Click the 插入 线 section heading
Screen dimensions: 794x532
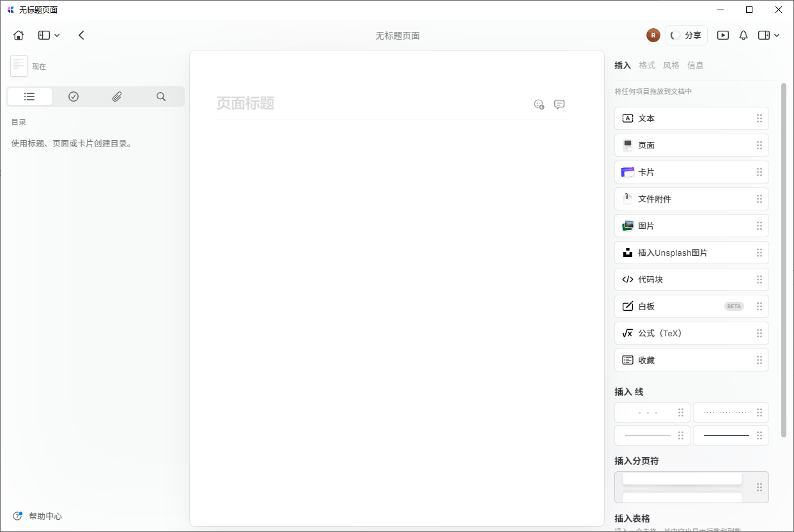pos(629,391)
